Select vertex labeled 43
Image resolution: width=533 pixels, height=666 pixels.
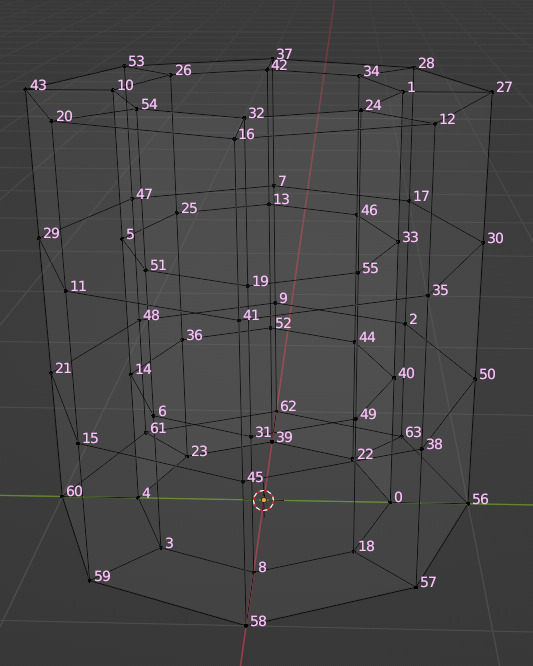coord(25,89)
